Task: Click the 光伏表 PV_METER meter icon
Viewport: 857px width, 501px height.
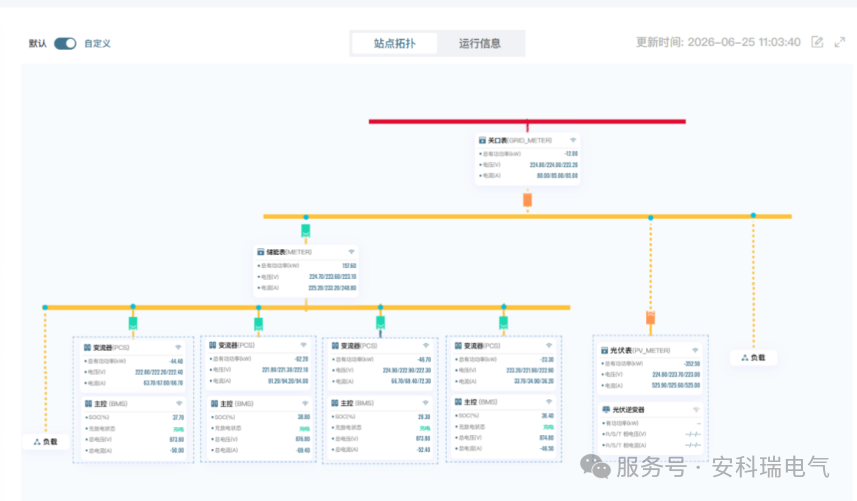Action: [604, 350]
